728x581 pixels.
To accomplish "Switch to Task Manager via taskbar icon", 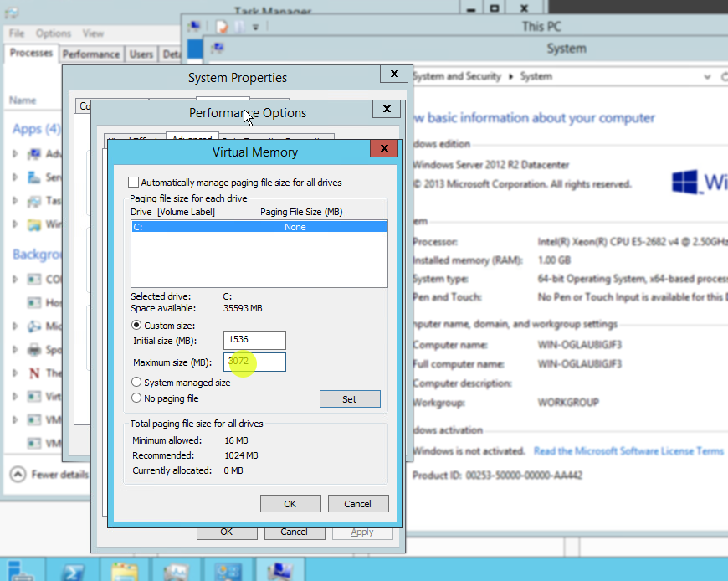I will pos(177,571).
